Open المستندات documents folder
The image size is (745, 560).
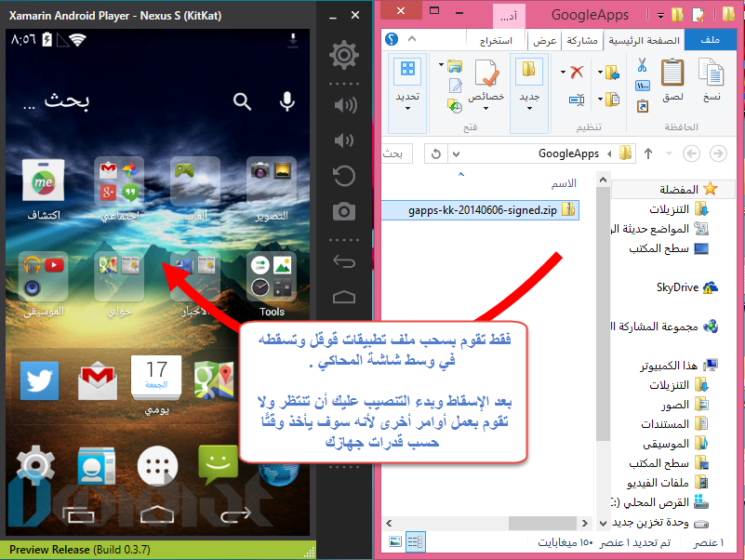[x=674, y=423]
